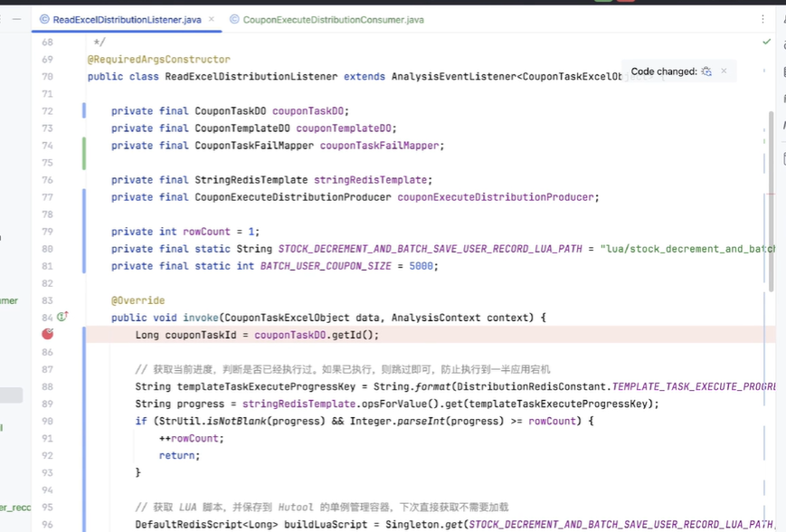The image size is (786, 532).
Task: Toggle the breakpoint on line 85
Action: click(47, 335)
